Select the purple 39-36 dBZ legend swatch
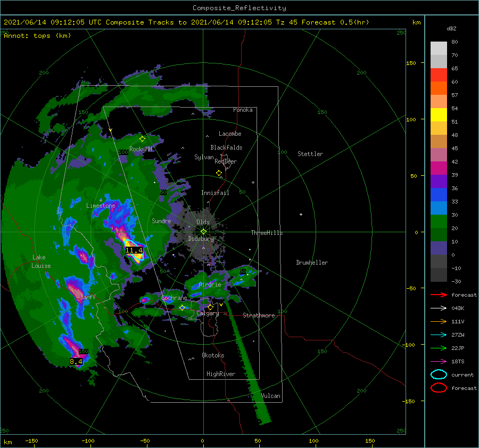Image resolution: width=479 pixels, height=448 pixels. [x=439, y=182]
